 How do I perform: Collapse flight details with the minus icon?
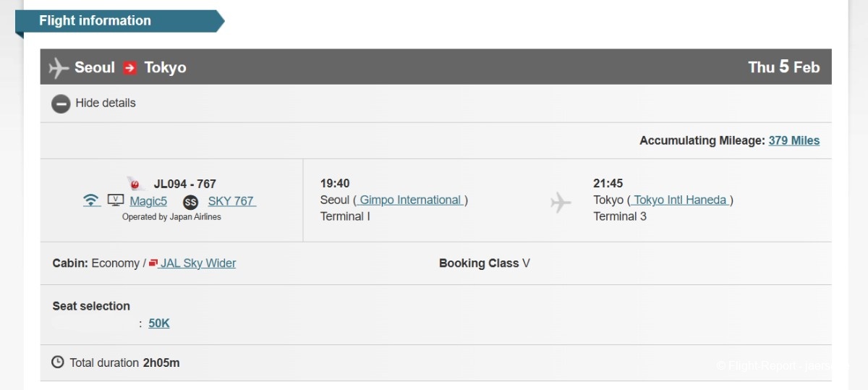61,103
